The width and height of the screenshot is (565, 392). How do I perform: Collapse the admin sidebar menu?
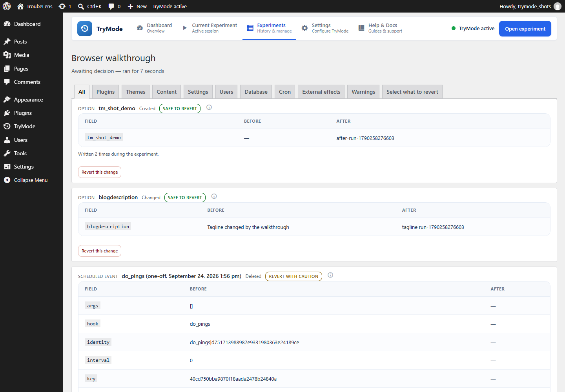click(31, 180)
